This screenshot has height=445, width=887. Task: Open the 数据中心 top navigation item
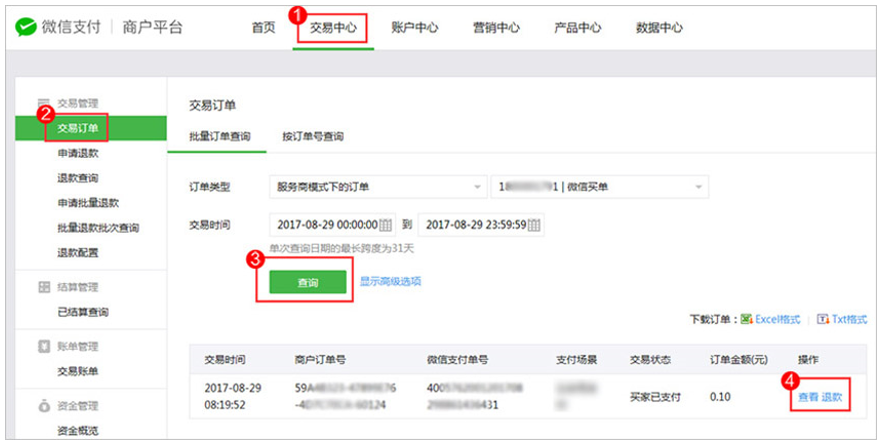659,28
